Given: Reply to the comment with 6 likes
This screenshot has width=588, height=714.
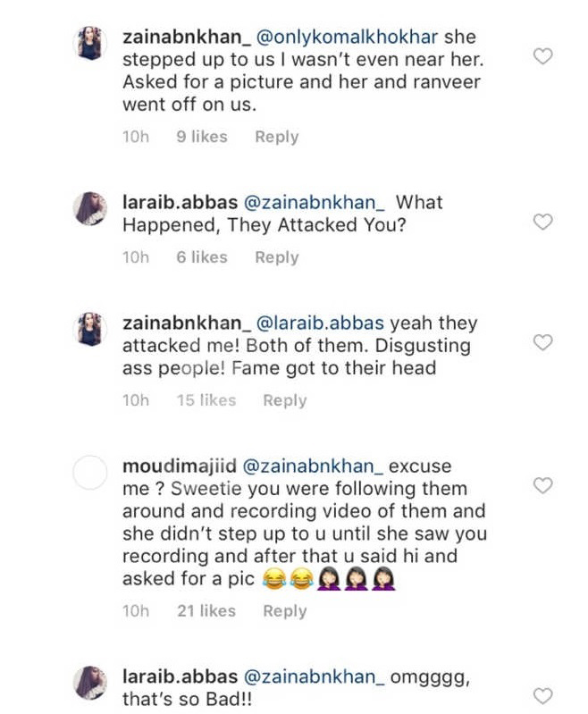Looking at the screenshot, I should point(276,257).
